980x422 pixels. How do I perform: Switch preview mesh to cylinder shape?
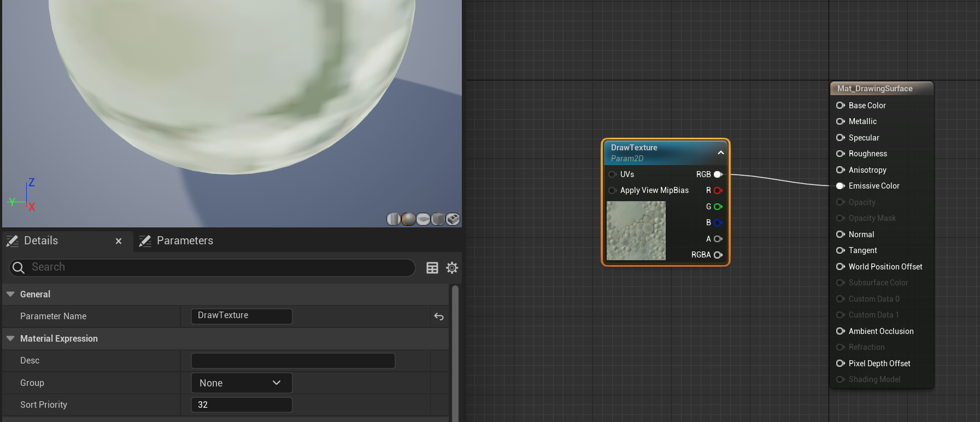pyautogui.click(x=394, y=219)
